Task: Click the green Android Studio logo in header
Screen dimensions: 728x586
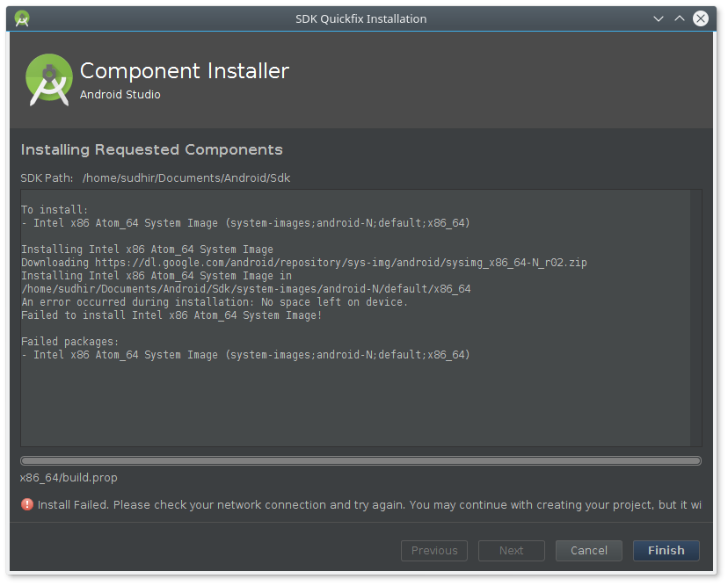Action: pyautogui.click(x=48, y=79)
